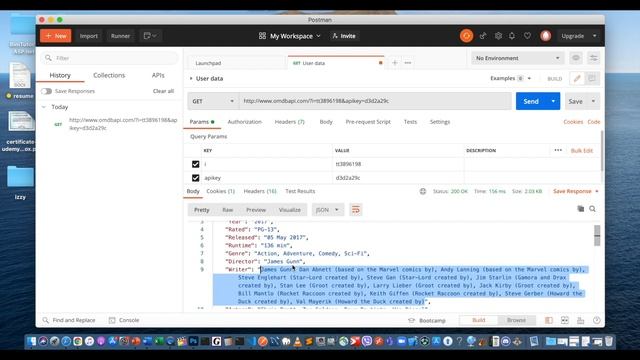Search the response body magnifier icon

tap(592, 209)
